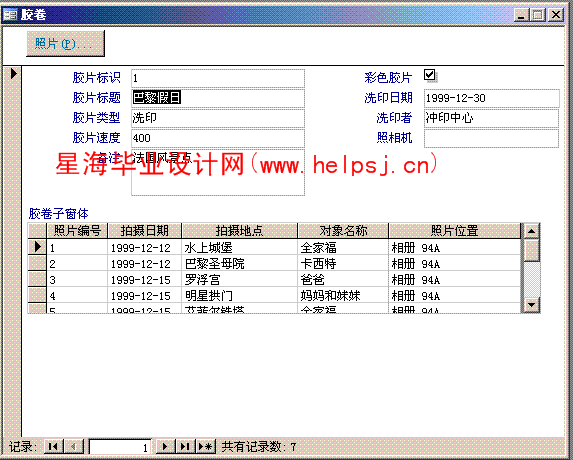573x460 pixels.
Task: Click subform scrollbar down arrow
Action: click(x=532, y=305)
